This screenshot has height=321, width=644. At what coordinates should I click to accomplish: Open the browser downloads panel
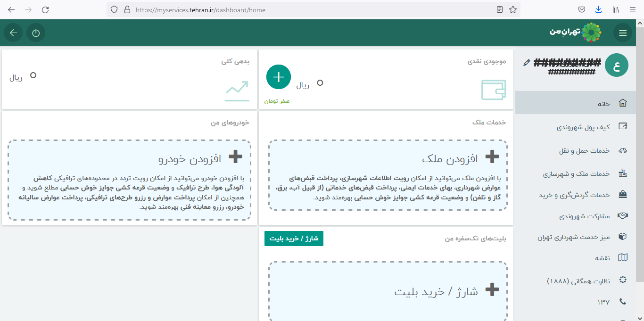(599, 9)
